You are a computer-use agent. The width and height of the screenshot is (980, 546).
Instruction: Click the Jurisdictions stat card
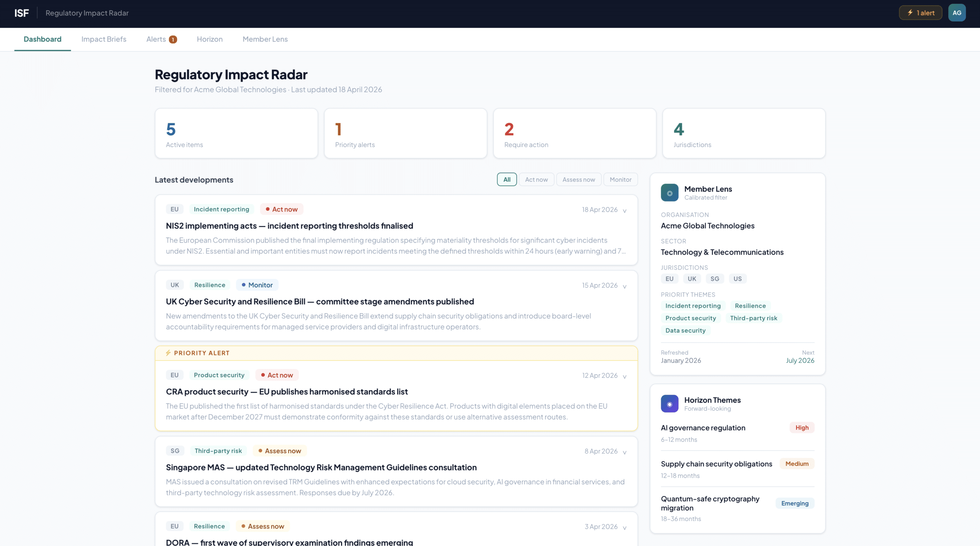(744, 133)
